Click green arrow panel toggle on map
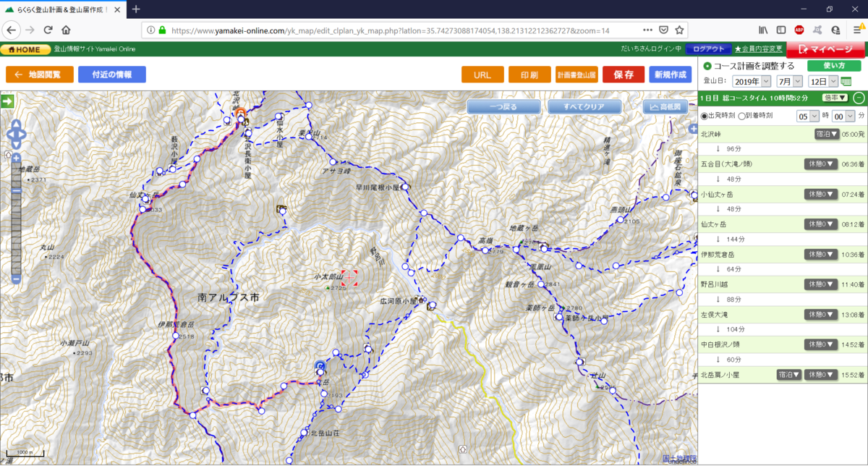The width and height of the screenshot is (868, 466). [x=8, y=102]
